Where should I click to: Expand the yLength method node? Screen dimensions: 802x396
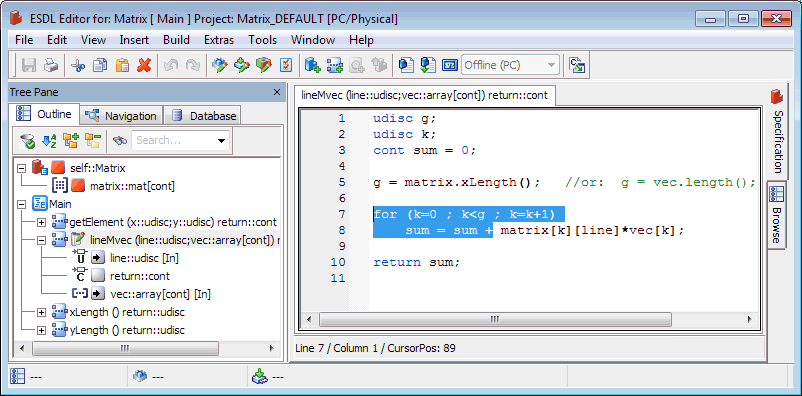click(x=41, y=330)
